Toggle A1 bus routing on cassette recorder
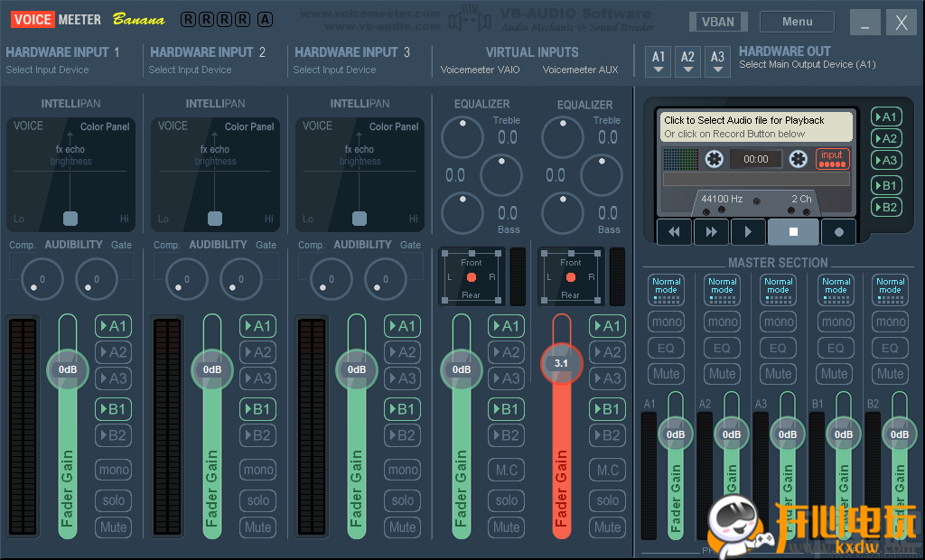The height and width of the screenshot is (560, 925). tap(885, 117)
